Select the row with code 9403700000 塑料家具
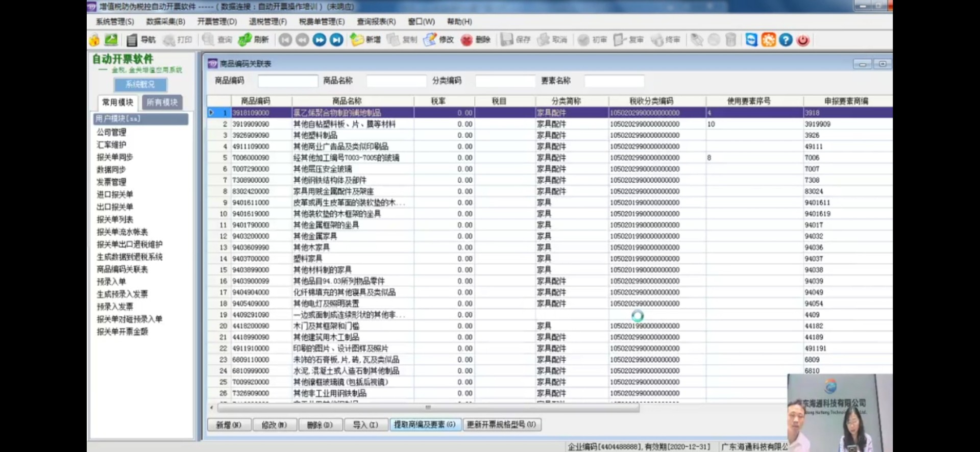980x452 pixels. tap(550, 259)
